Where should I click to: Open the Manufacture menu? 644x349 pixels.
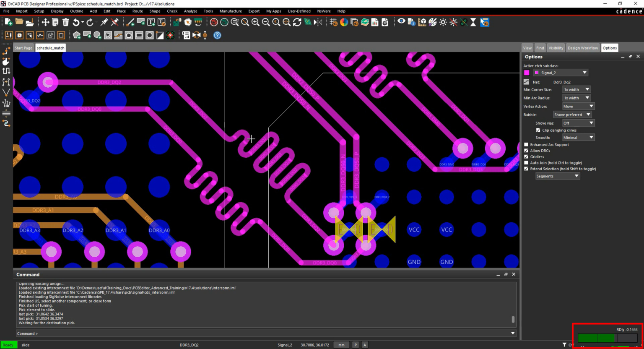pyautogui.click(x=231, y=11)
